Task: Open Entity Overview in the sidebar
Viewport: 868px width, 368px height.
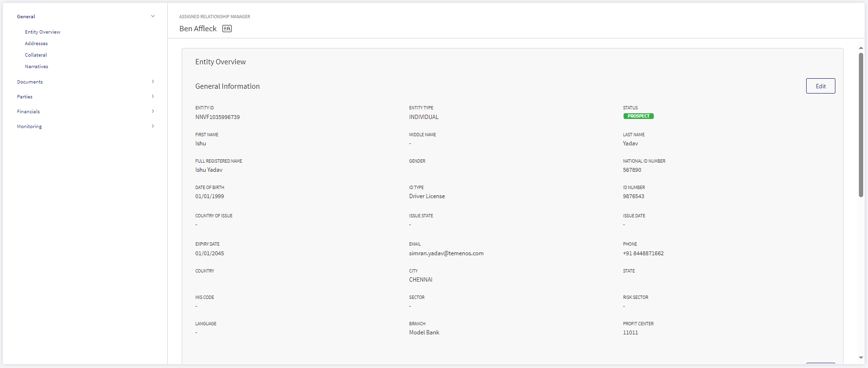Action: tap(43, 32)
